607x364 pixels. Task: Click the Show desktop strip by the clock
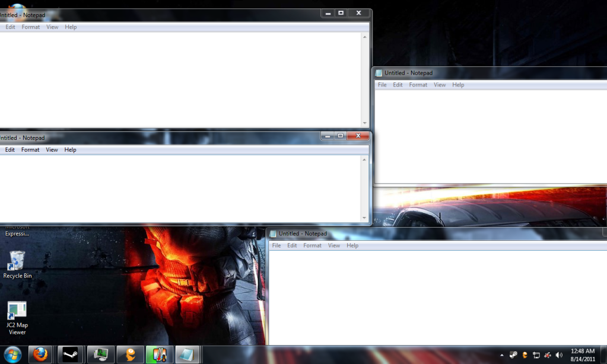coord(604,355)
